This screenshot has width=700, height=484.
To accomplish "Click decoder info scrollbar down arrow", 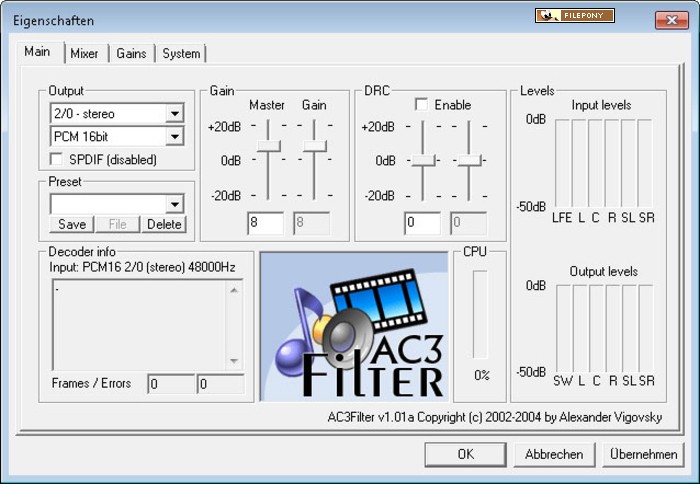I will 234,360.
